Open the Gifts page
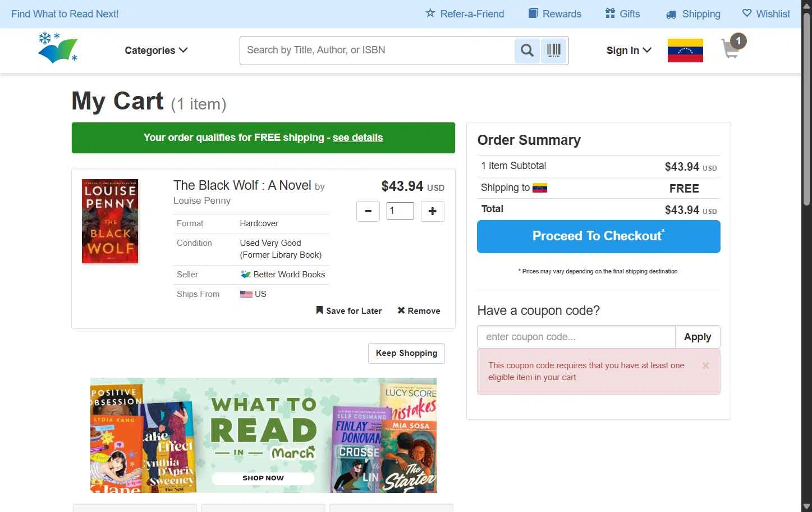 [x=622, y=14]
